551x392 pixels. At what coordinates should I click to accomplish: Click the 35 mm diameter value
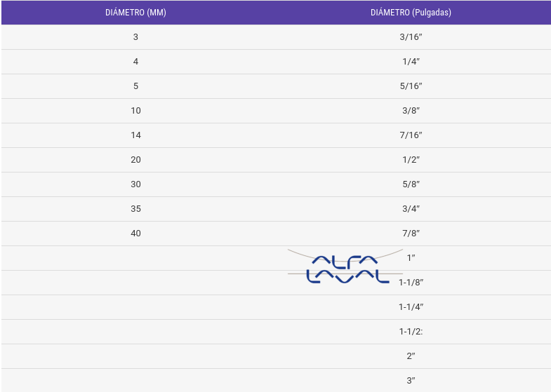(135, 209)
